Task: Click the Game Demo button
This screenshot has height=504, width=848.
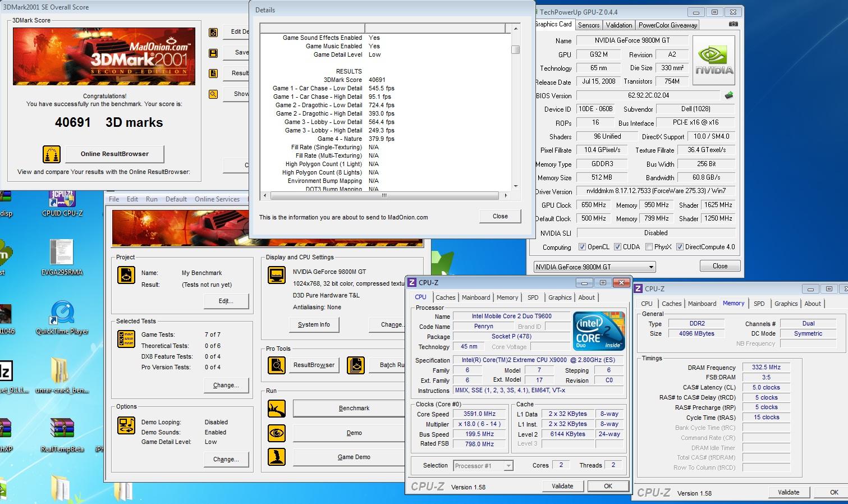Action: click(x=349, y=457)
